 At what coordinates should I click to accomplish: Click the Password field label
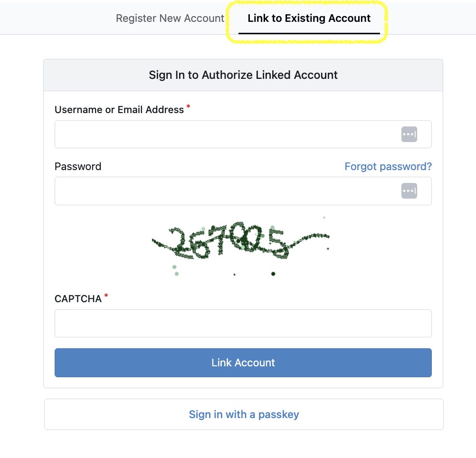[78, 166]
